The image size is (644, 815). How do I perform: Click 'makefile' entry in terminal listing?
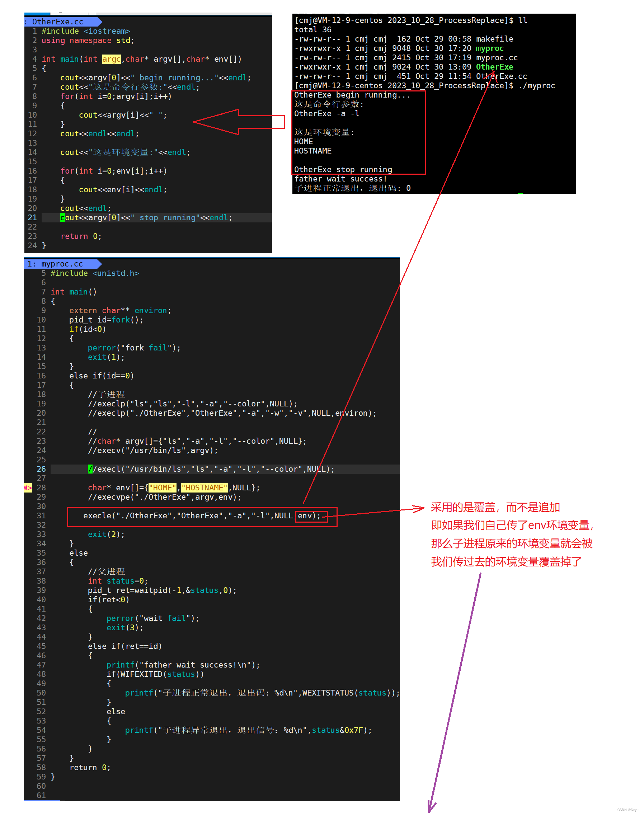click(x=495, y=39)
